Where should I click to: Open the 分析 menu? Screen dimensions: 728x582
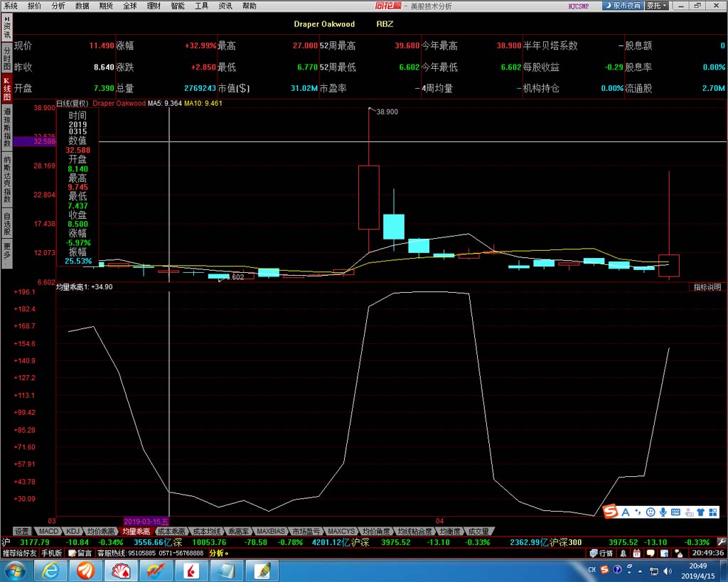point(58,6)
